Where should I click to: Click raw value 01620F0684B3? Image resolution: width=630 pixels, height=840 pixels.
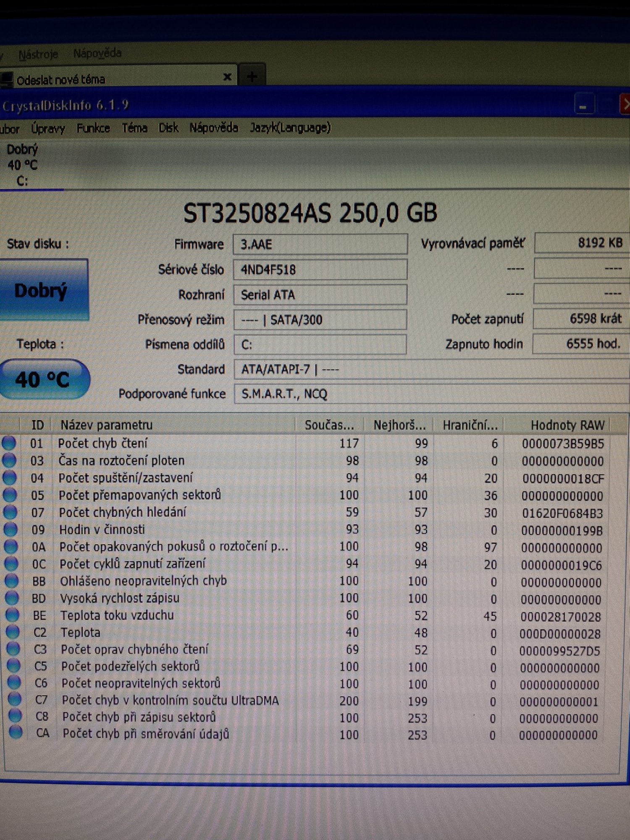pyautogui.click(x=562, y=513)
